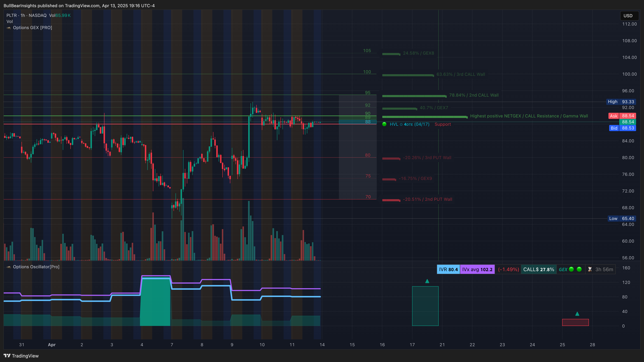Click the 3h 56m countdown text
Image resolution: width=644 pixels, height=362 pixels.
tap(604, 270)
